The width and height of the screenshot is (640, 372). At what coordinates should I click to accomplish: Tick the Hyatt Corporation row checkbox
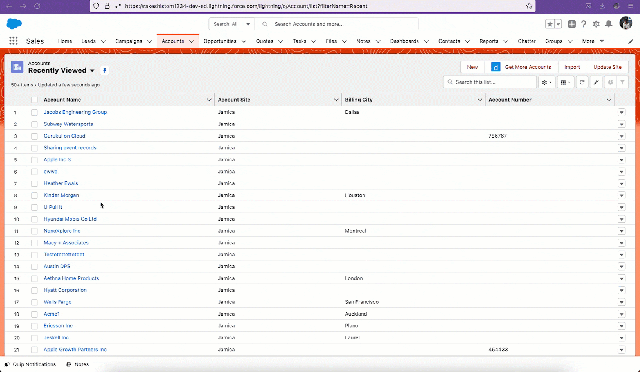tap(34, 290)
